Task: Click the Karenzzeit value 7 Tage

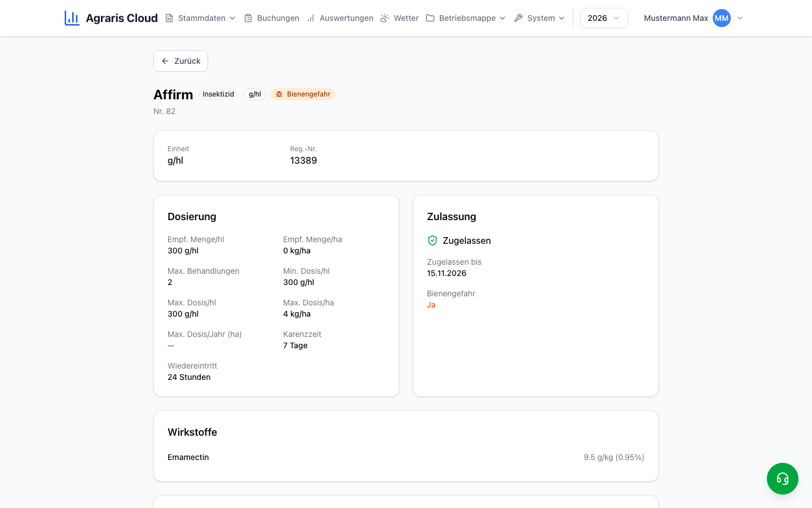Action: [x=295, y=345]
